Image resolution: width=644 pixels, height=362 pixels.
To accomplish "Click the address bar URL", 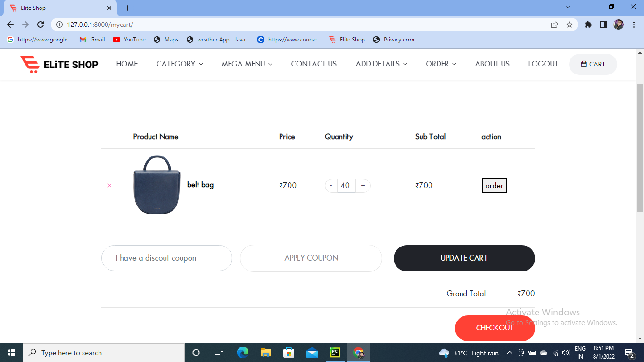I will pyautogui.click(x=100, y=25).
